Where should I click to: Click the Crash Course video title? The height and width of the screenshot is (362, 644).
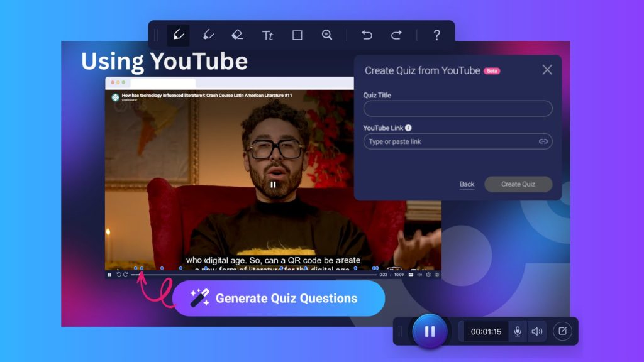tap(207, 96)
